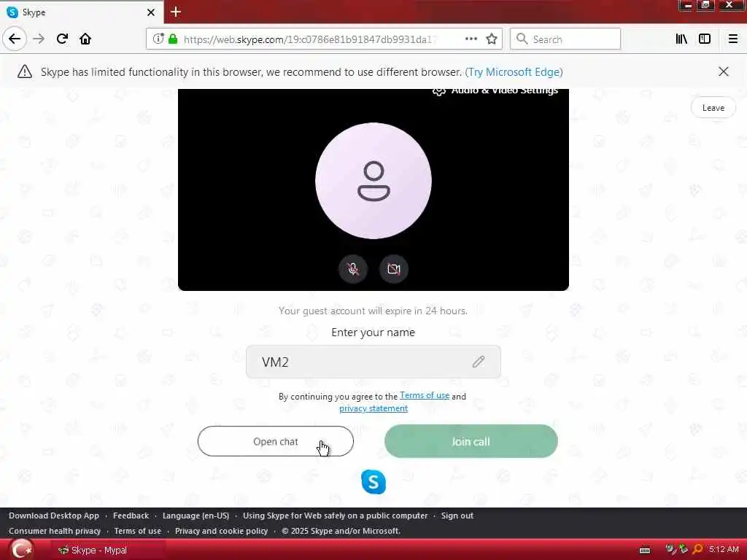Click the on-screen keyboard tray icon
This screenshot has width=747, height=560.
pyautogui.click(x=645, y=550)
